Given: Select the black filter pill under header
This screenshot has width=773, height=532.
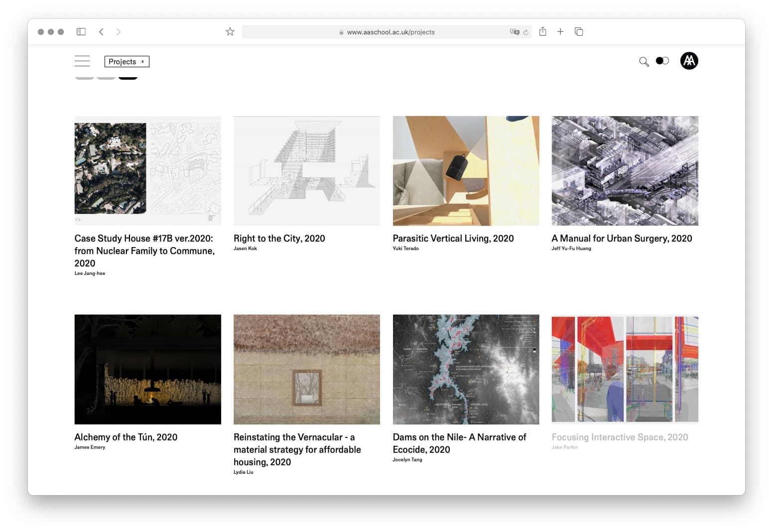Looking at the screenshot, I should point(128,77).
